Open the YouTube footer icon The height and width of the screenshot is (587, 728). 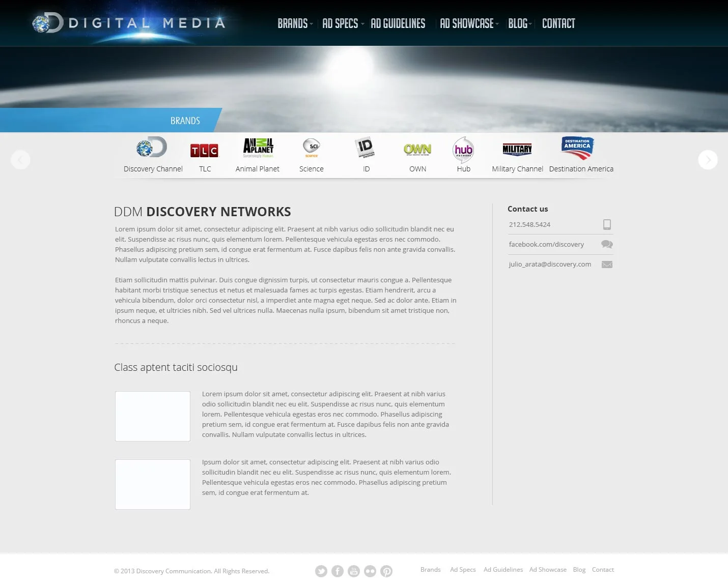click(x=354, y=571)
